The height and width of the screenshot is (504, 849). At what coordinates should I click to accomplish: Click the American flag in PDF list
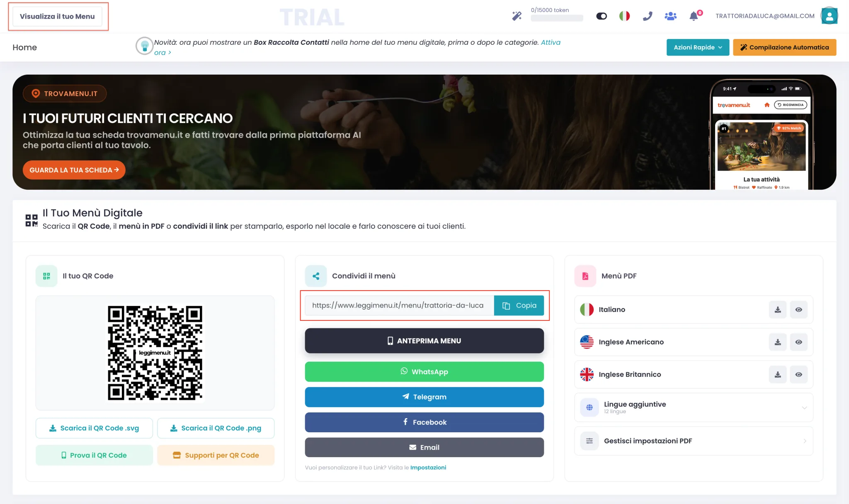tap(587, 342)
